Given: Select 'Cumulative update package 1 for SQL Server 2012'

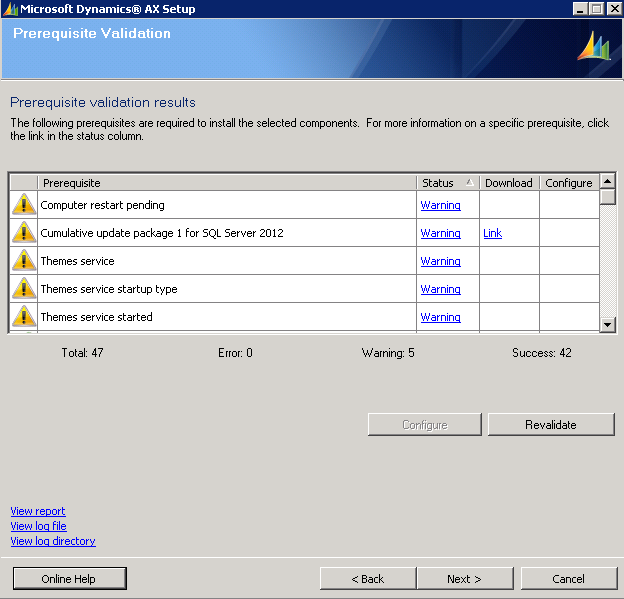Looking at the screenshot, I should 162,233.
